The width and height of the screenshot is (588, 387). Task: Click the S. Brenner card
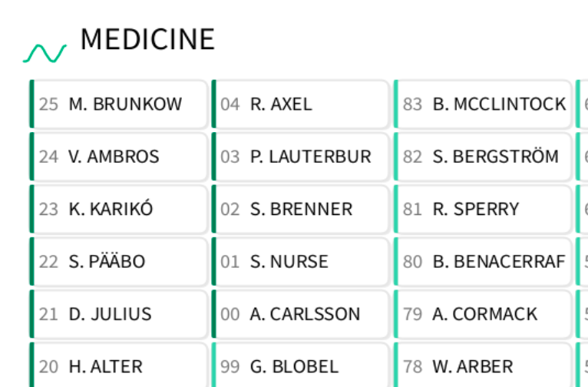coord(301,209)
